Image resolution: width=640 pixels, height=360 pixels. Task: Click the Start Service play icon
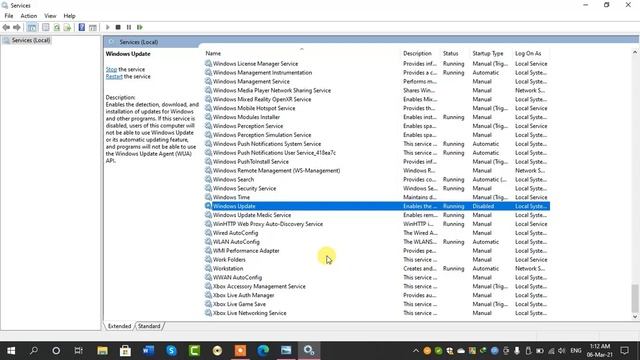point(108,27)
